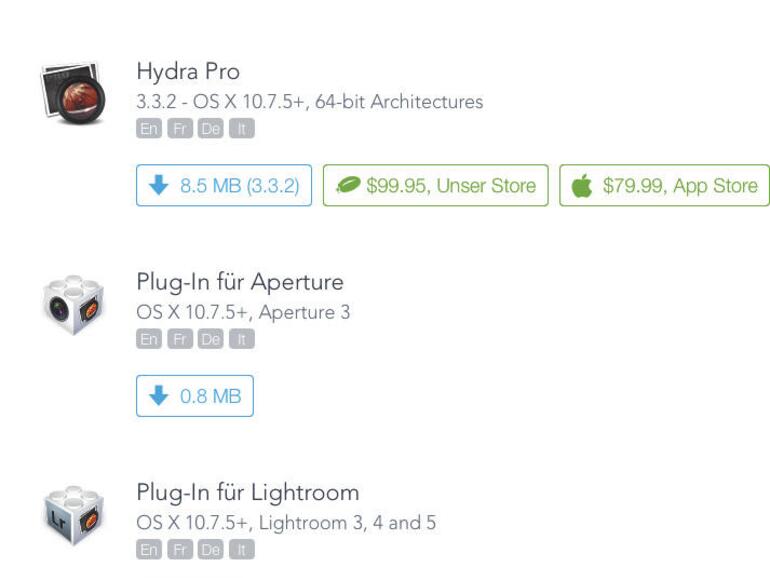Image resolution: width=770 pixels, height=578 pixels.
Task: Click the Apple logo on the App Store button
Action: (582, 186)
